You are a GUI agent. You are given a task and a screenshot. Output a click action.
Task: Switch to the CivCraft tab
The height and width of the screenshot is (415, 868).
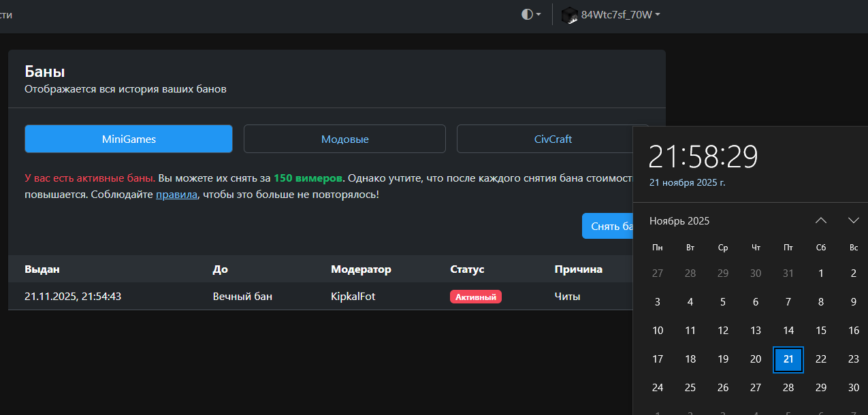pos(553,139)
